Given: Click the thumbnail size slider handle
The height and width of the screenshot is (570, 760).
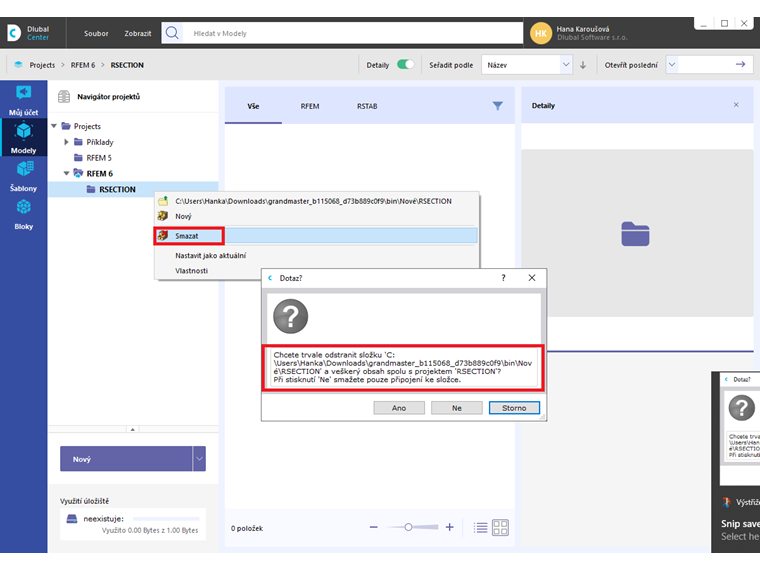Looking at the screenshot, I should click(x=408, y=527).
